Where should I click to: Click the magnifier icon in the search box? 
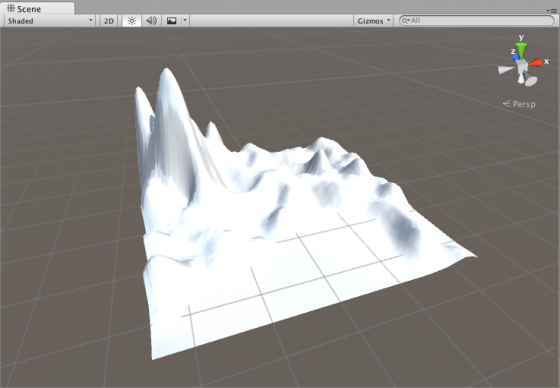coord(405,21)
